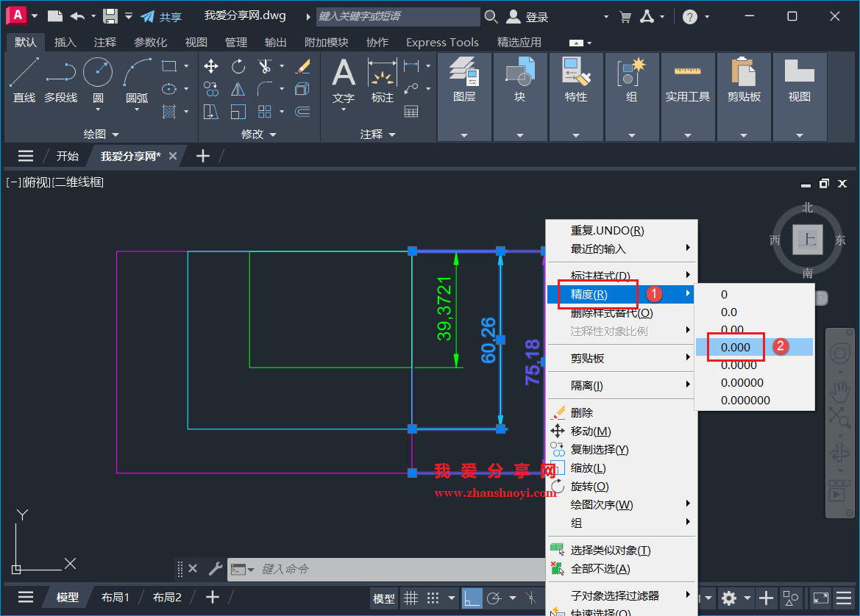The width and height of the screenshot is (860, 616).
Task: Click the Scale tool in Modify panel
Action: click(238, 112)
